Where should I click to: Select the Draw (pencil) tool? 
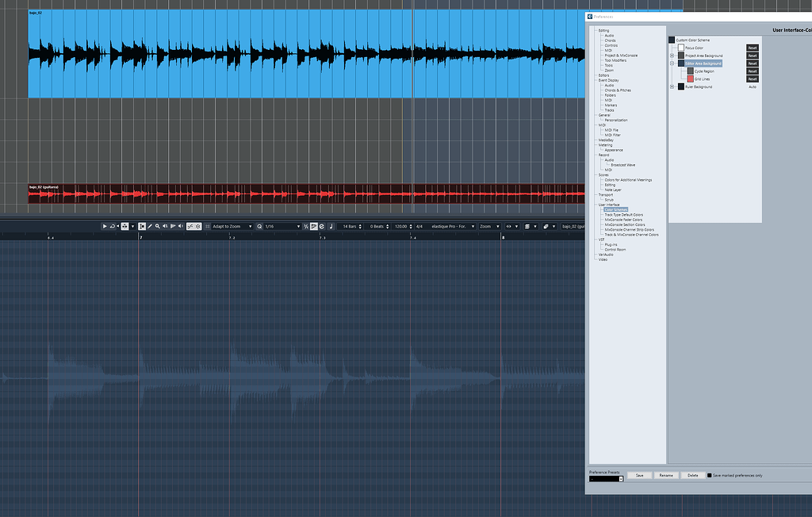149,226
